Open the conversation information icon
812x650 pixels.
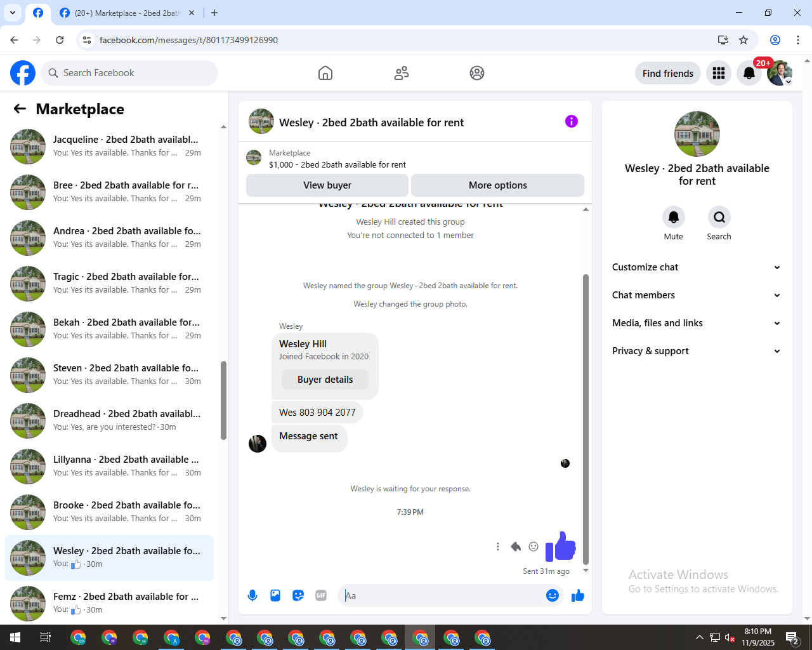coord(572,121)
